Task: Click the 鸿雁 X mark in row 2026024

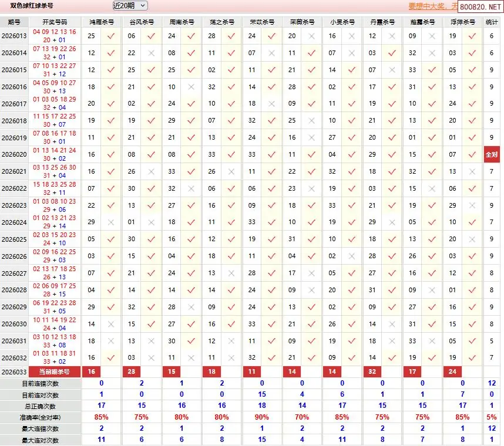Action: [x=110, y=222]
